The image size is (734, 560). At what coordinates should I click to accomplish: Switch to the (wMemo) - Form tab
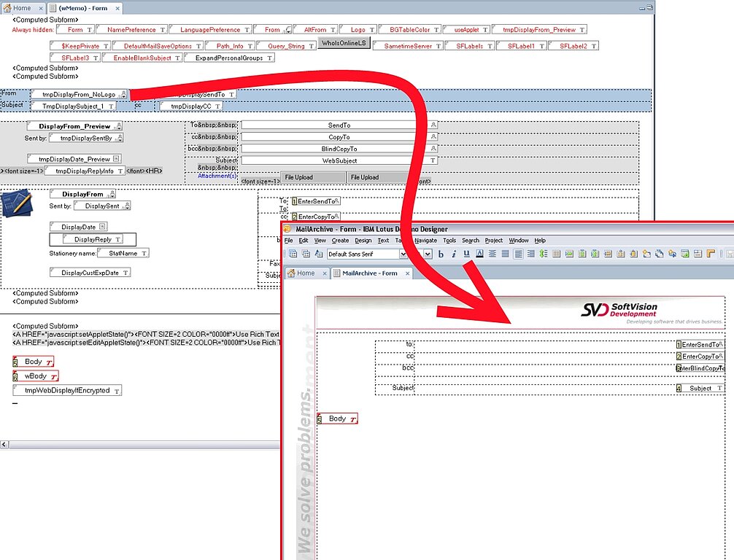(x=83, y=9)
